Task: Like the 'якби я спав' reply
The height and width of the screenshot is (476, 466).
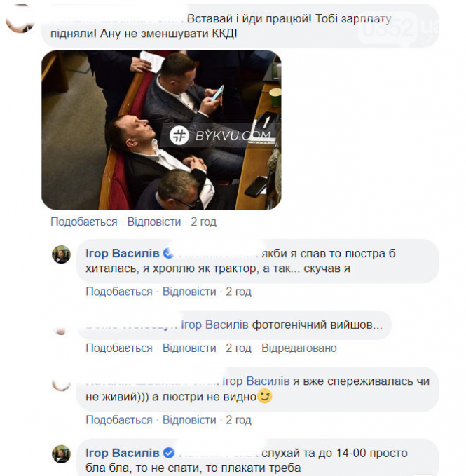Action: click(x=119, y=292)
